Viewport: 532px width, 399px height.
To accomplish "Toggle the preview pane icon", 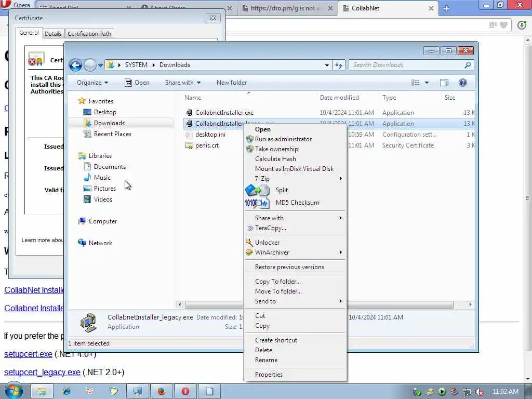I will click(444, 83).
